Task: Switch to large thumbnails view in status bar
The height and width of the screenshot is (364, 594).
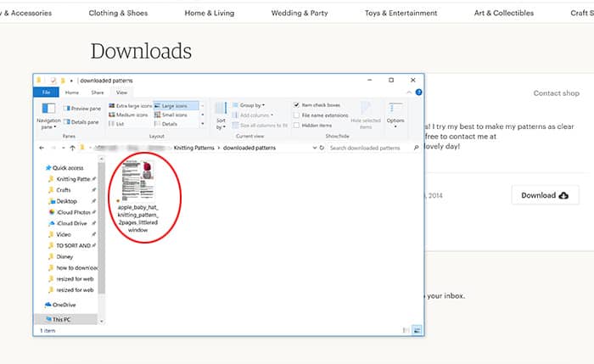Action: tap(417, 330)
